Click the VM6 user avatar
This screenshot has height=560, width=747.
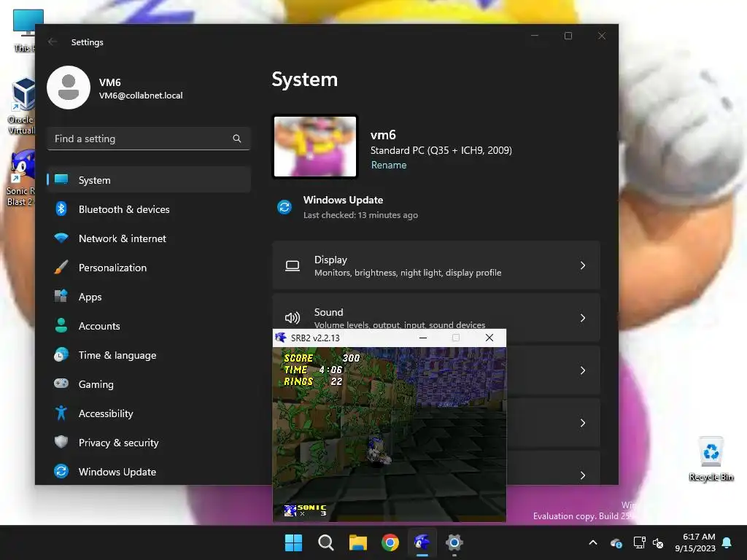tap(68, 87)
